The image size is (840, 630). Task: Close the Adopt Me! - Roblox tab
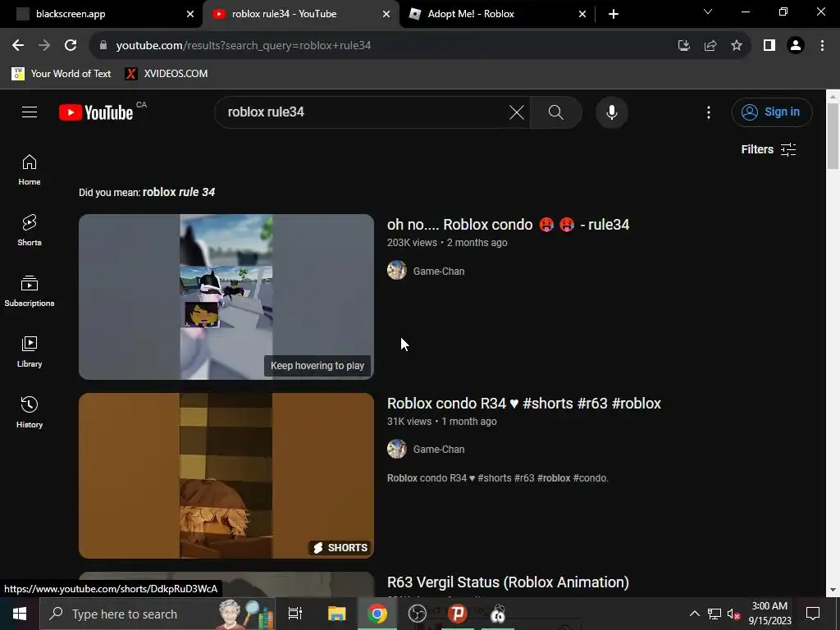(582, 14)
